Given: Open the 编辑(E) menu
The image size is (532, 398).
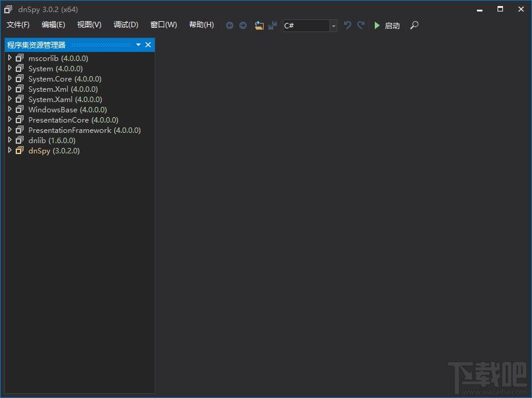Looking at the screenshot, I should point(53,25).
